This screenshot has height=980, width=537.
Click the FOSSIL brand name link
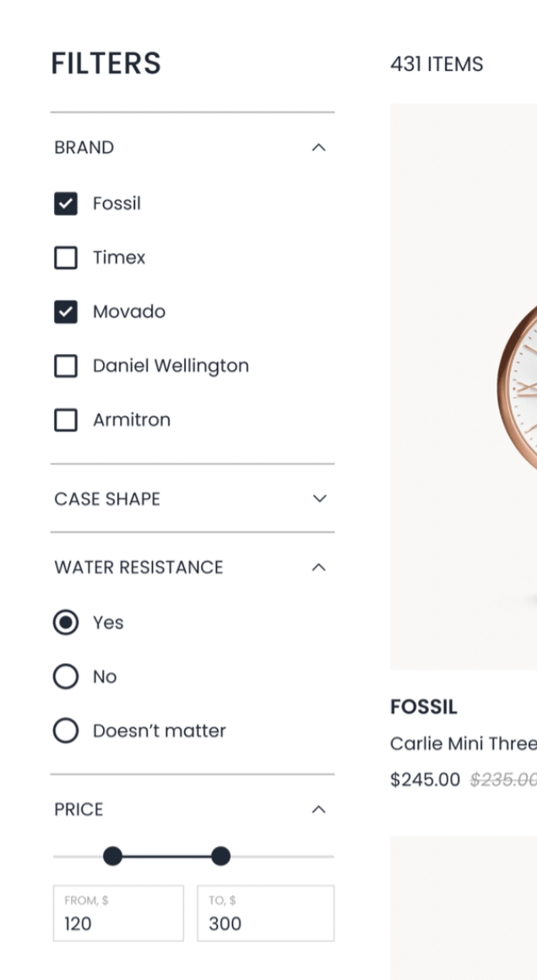[x=424, y=707]
